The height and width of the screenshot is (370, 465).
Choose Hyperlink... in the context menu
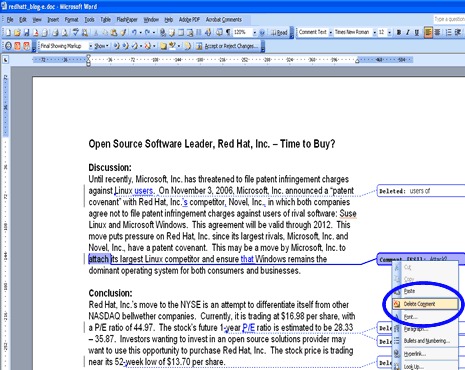(x=415, y=354)
